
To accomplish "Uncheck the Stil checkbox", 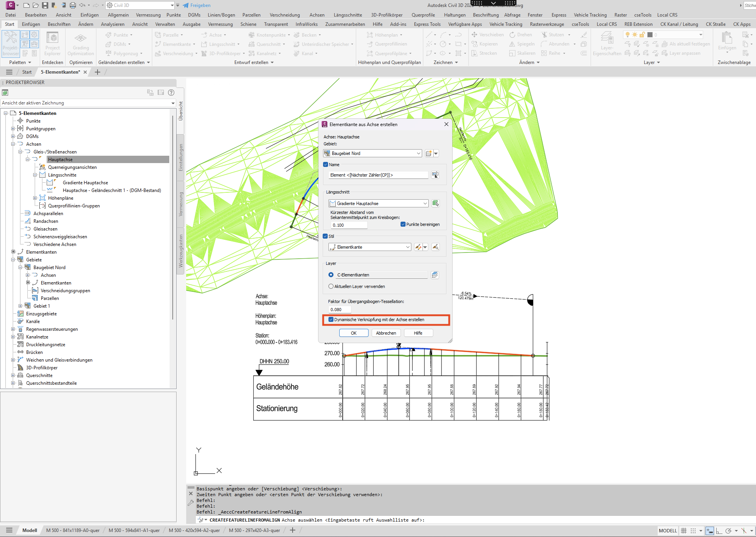I will [x=326, y=236].
